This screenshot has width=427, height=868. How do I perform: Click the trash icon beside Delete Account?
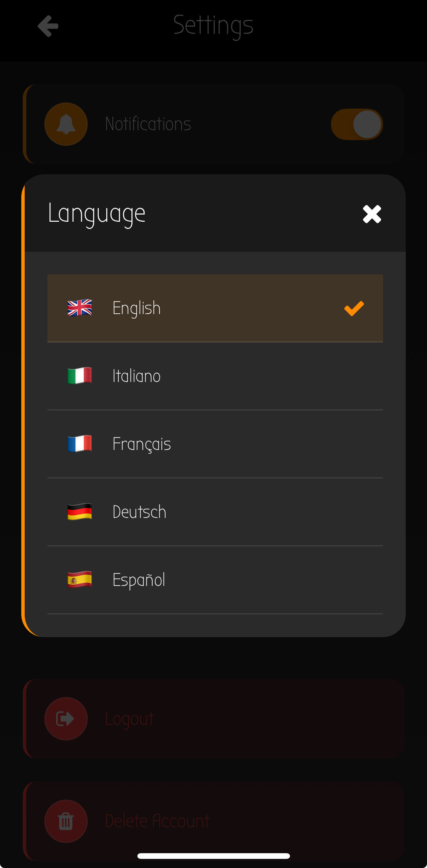[x=66, y=821]
